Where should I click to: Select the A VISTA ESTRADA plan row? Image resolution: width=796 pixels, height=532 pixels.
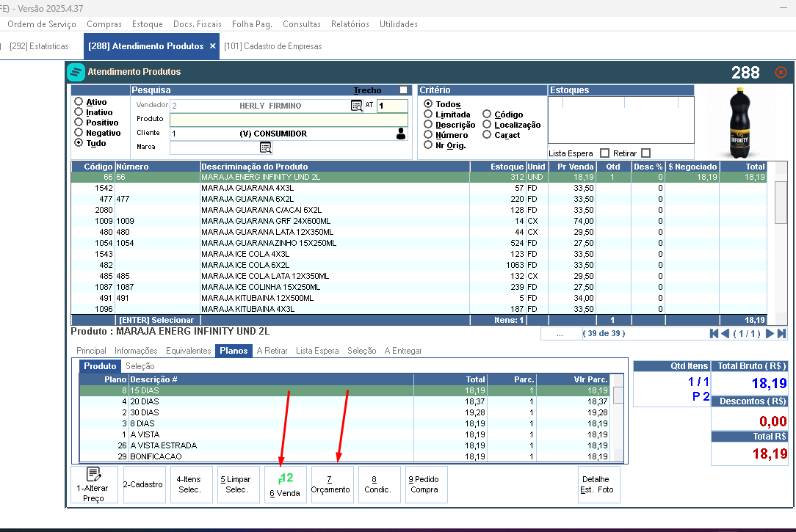346,445
